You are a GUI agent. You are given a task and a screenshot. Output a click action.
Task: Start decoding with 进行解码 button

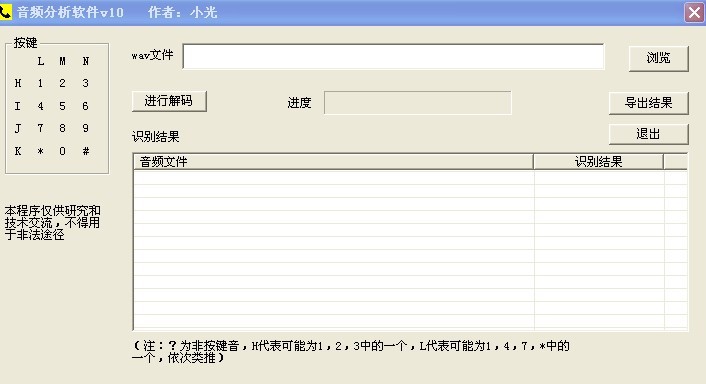coord(169,101)
